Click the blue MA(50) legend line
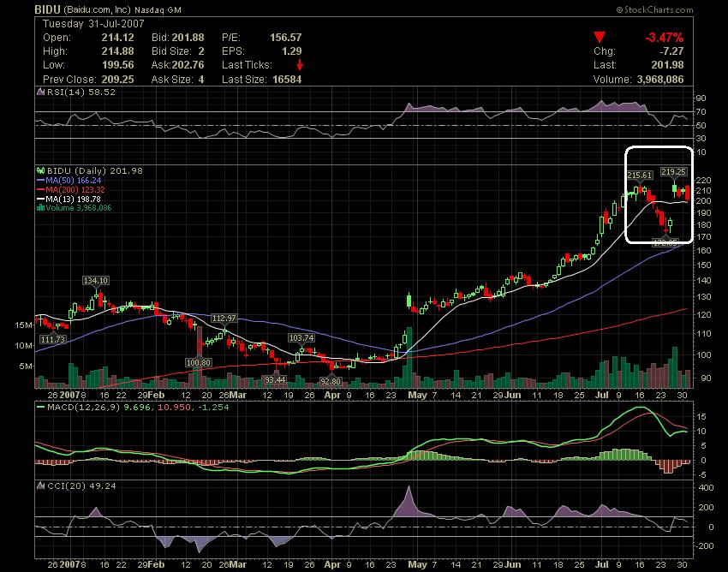 [x=41, y=180]
